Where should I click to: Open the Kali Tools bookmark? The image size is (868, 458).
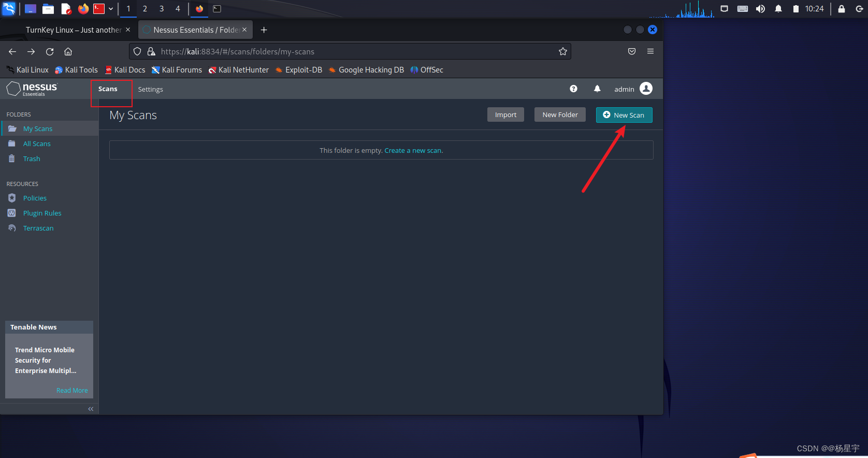pos(76,70)
